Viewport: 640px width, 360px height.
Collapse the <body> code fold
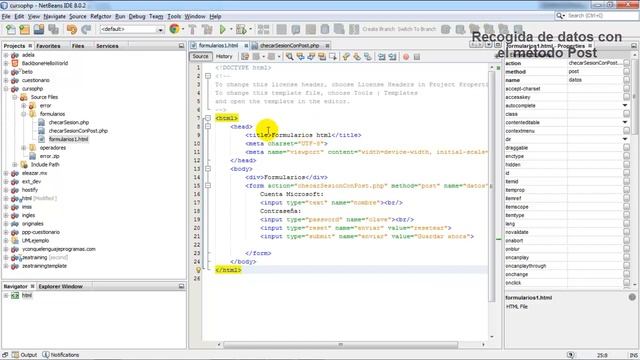coord(208,169)
